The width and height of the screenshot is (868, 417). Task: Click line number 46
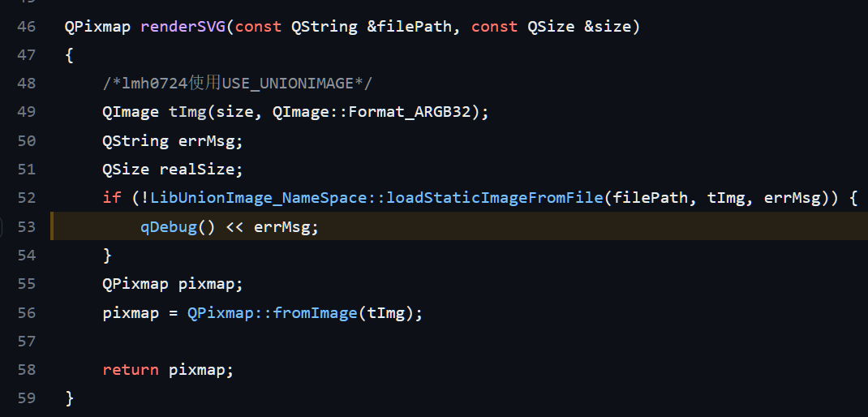pos(26,27)
